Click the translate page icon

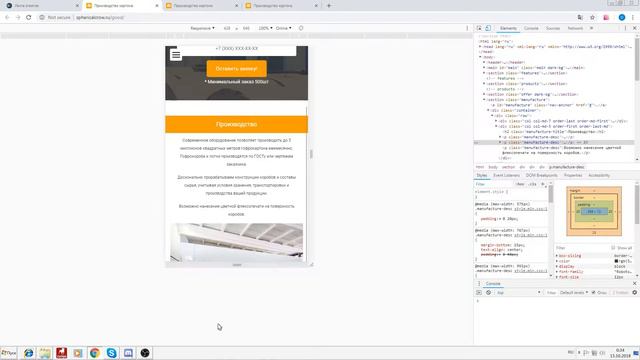click(580, 18)
